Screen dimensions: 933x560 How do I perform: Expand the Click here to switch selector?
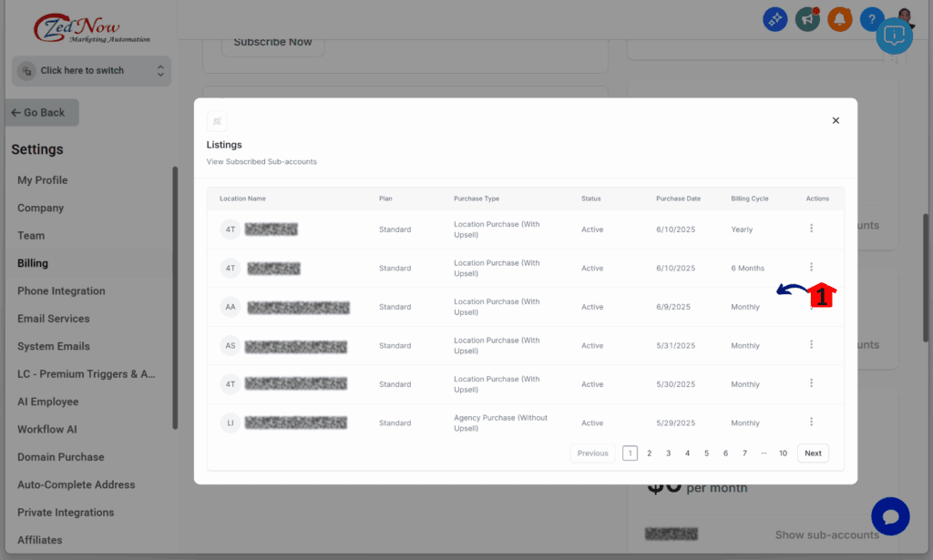coord(91,71)
